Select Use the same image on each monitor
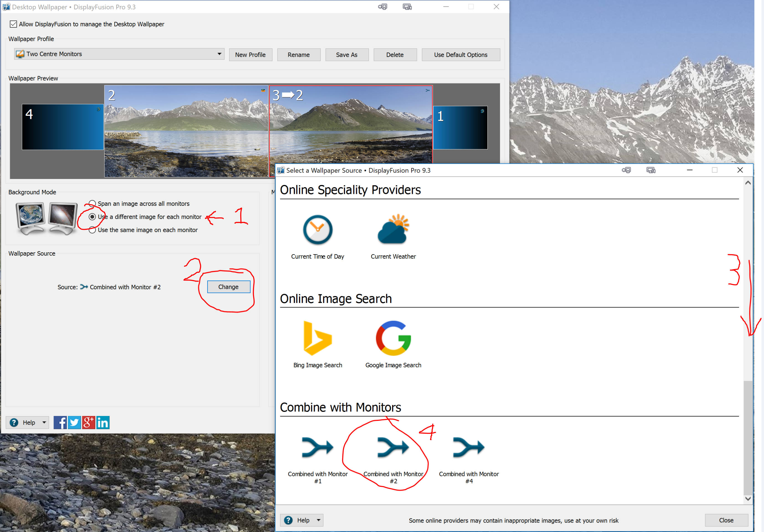This screenshot has height=532, width=764. (93, 230)
